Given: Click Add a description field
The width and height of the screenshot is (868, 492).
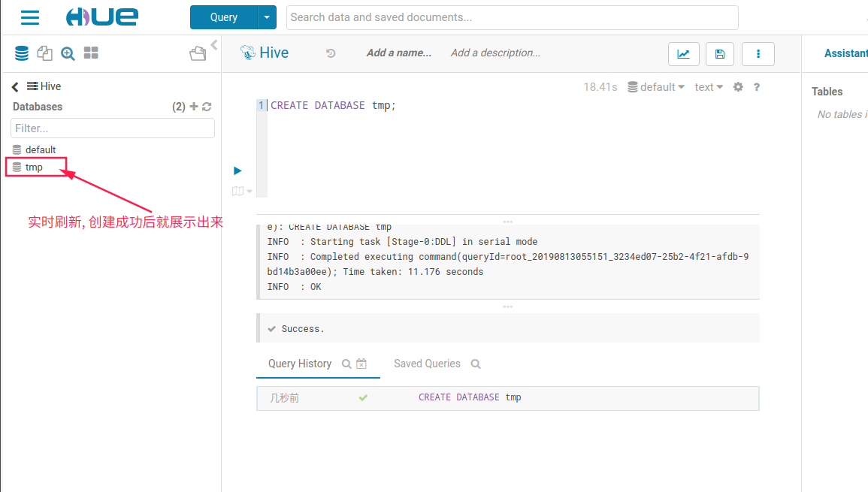Looking at the screenshot, I should tap(495, 53).
